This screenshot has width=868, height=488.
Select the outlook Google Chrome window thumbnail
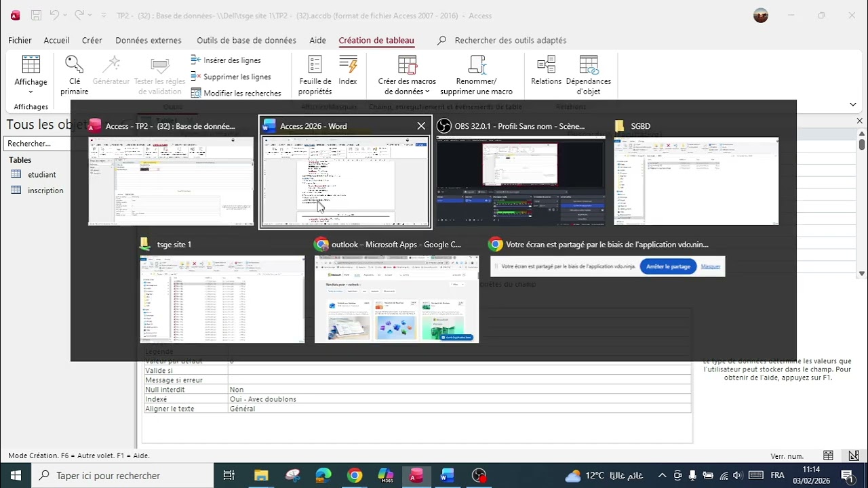pos(397,290)
